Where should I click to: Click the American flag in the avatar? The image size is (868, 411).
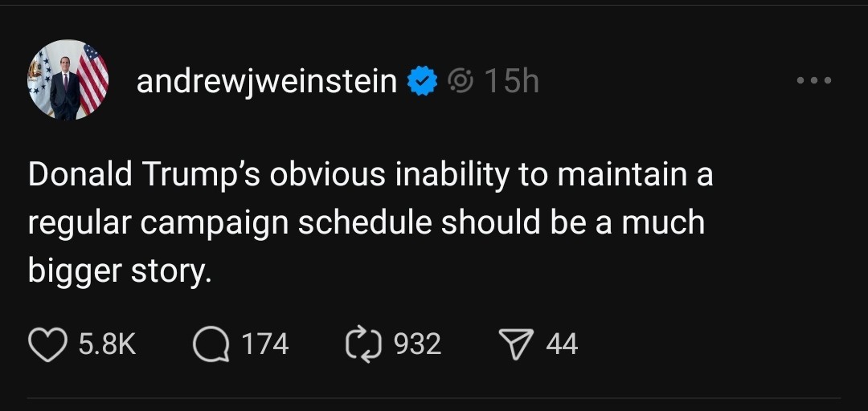(93, 78)
